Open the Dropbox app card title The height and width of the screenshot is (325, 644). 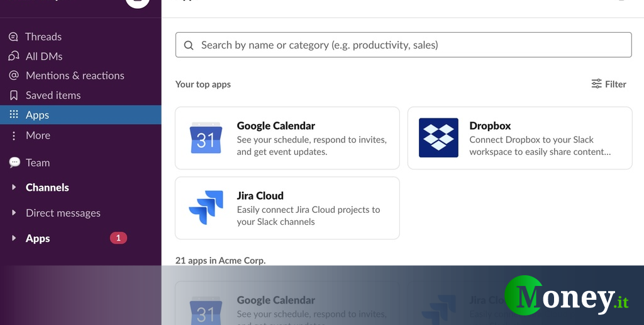490,125
